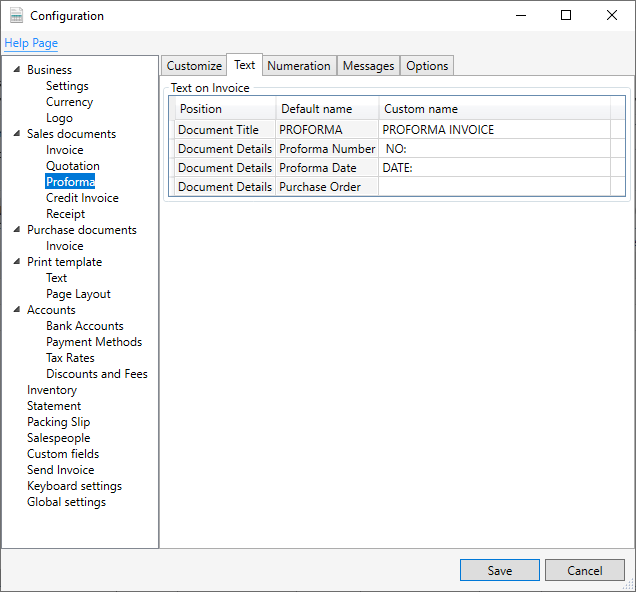
Task: Collapse the Business tree node
Action: click(17, 69)
